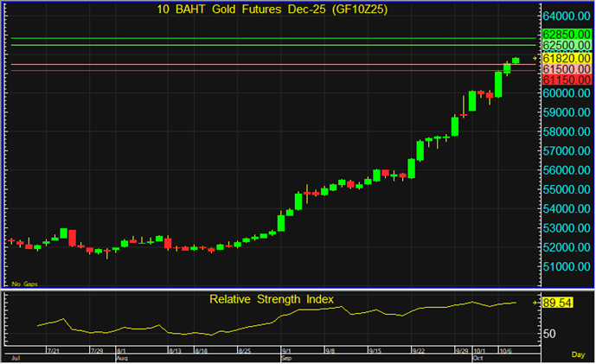Click the large red candlestick in late July
Screen dimensions: 596x364
coord(73,238)
